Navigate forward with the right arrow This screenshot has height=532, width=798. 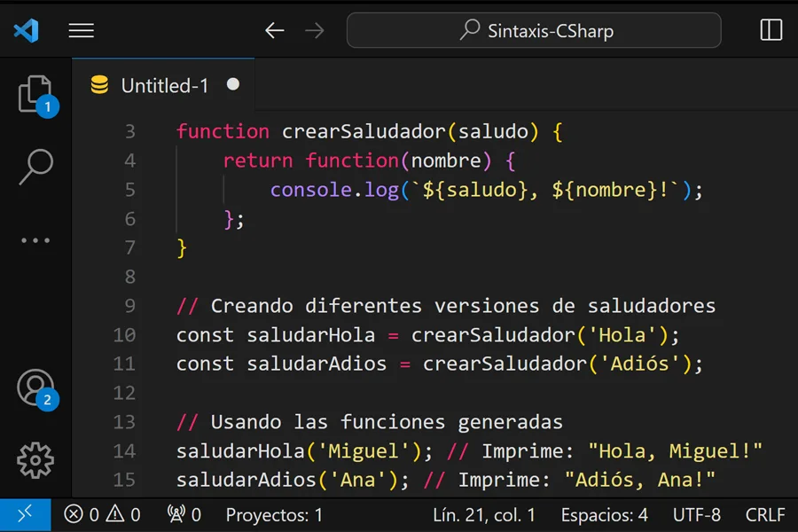point(314,31)
